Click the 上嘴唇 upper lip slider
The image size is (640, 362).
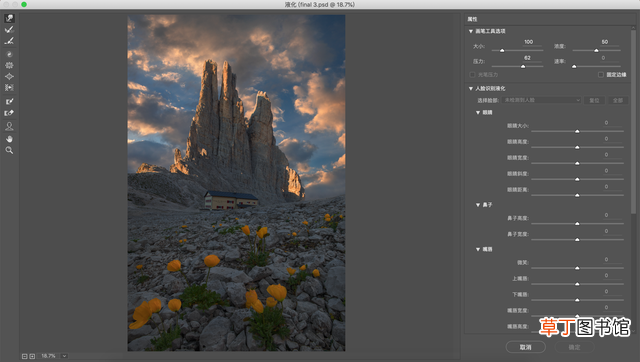coord(577,284)
